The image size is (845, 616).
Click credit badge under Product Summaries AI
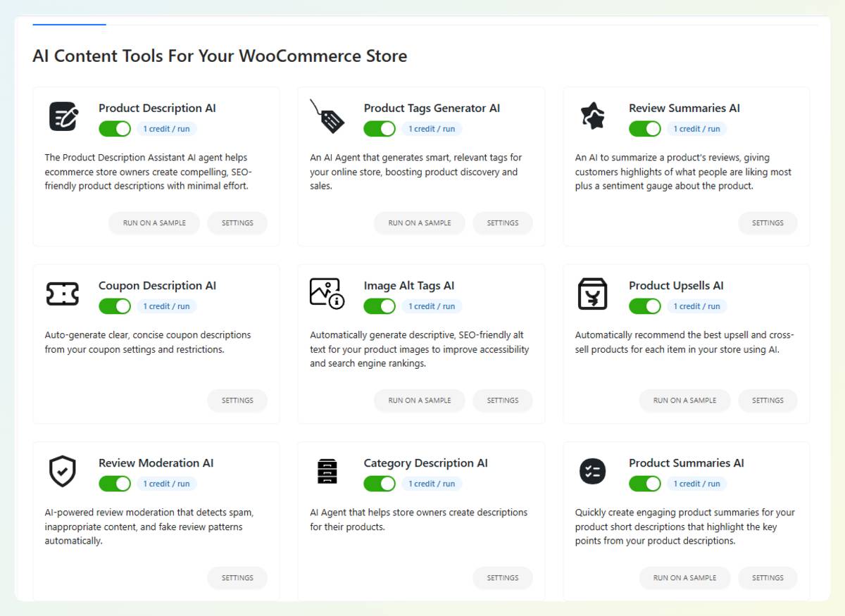697,484
